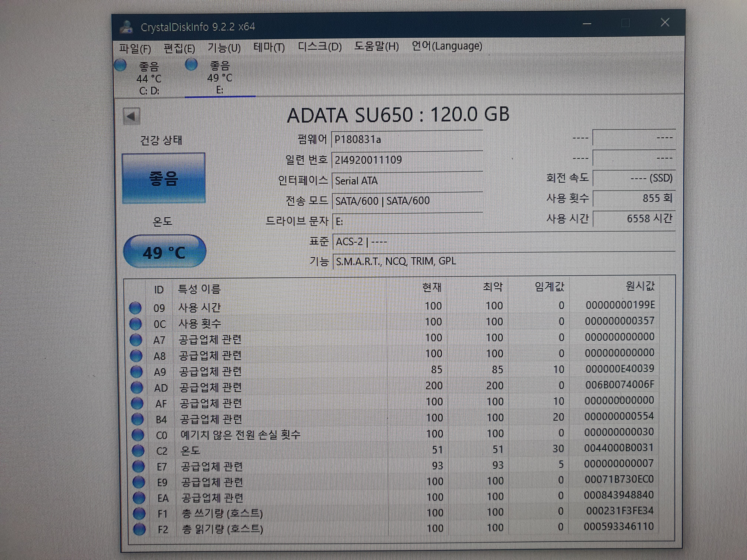Open the 편집(E) menu

[179, 48]
